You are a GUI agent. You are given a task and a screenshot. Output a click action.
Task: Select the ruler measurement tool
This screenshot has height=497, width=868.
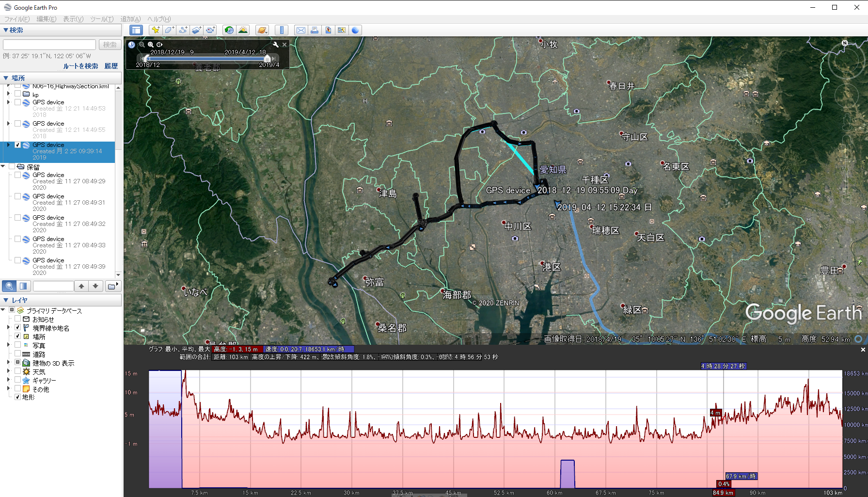point(282,30)
